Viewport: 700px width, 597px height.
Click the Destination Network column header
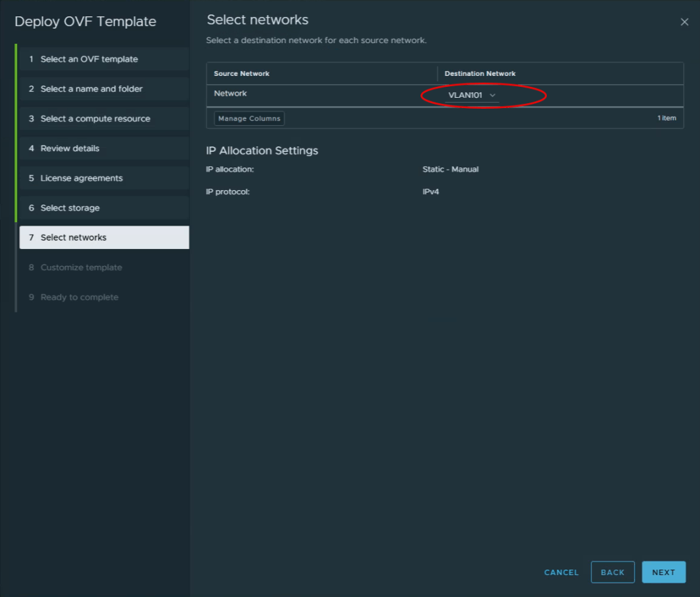pos(480,74)
